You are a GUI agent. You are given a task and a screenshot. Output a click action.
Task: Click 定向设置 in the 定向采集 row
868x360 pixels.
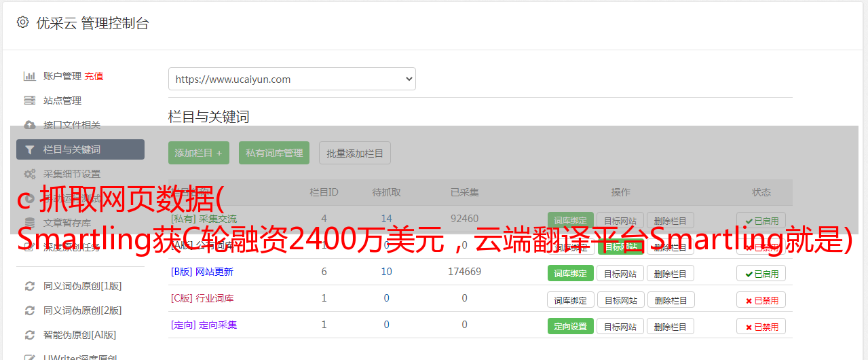(x=571, y=326)
